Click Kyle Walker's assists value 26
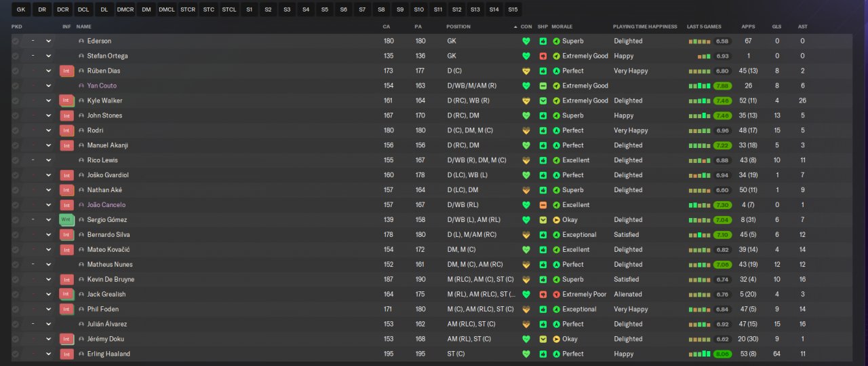 pyautogui.click(x=802, y=100)
